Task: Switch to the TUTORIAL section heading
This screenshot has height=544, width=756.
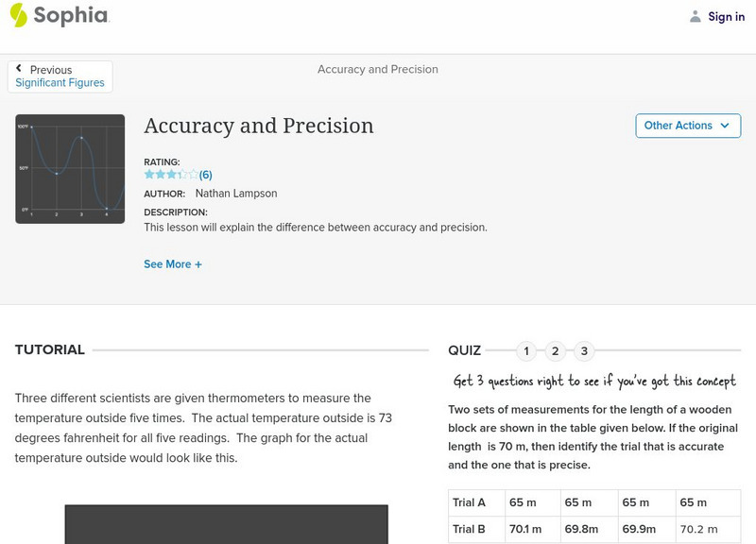Action: [49, 348]
